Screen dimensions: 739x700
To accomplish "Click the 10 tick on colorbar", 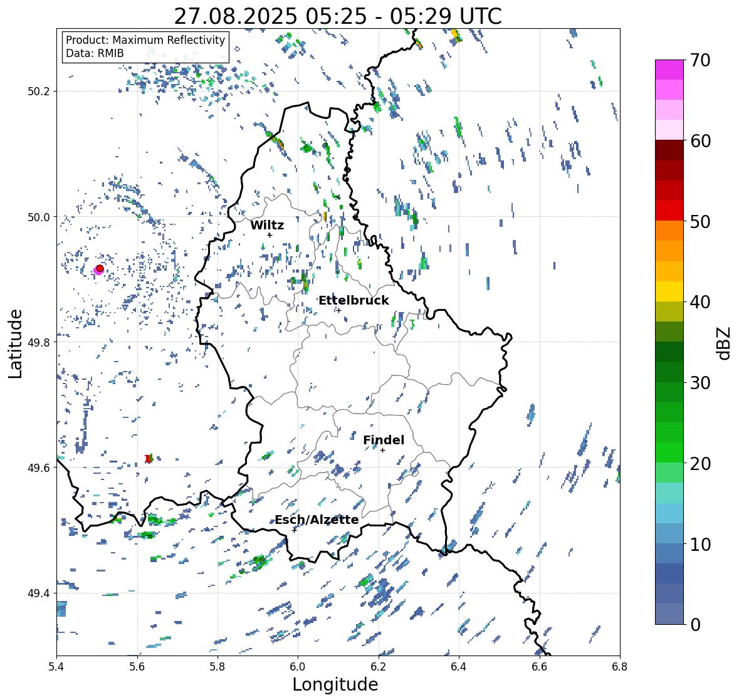I will [x=700, y=543].
